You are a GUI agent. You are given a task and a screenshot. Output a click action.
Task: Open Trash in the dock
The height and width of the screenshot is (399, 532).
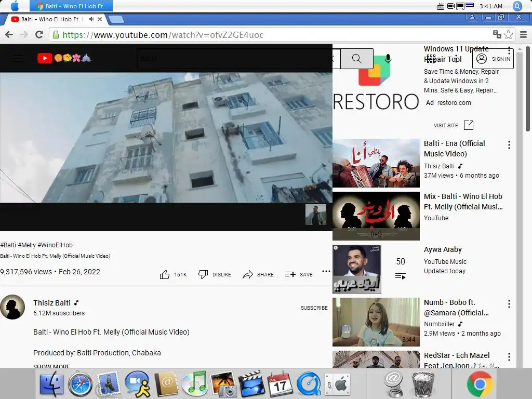[x=422, y=384]
